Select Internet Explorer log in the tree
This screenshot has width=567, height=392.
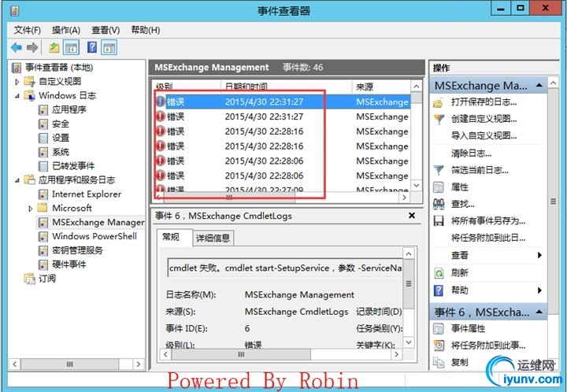[x=87, y=194]
